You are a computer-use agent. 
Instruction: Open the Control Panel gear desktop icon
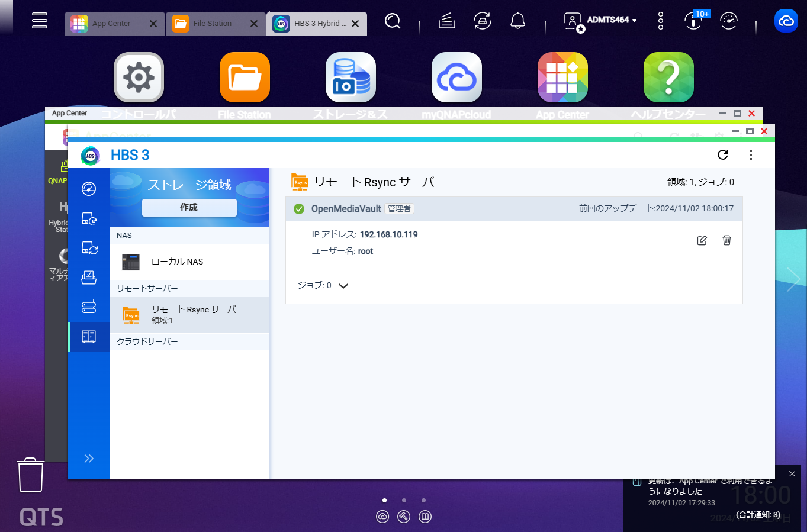click(139, 78)
